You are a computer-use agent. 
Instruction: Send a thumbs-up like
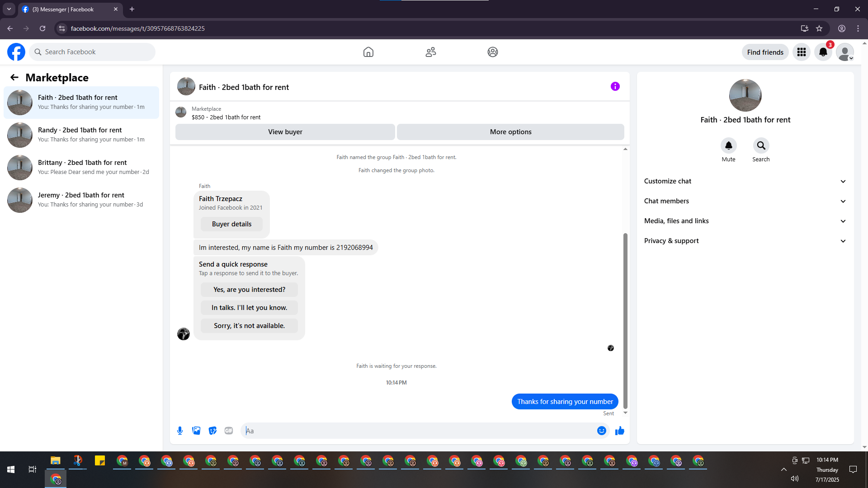(x=620, y=431)
